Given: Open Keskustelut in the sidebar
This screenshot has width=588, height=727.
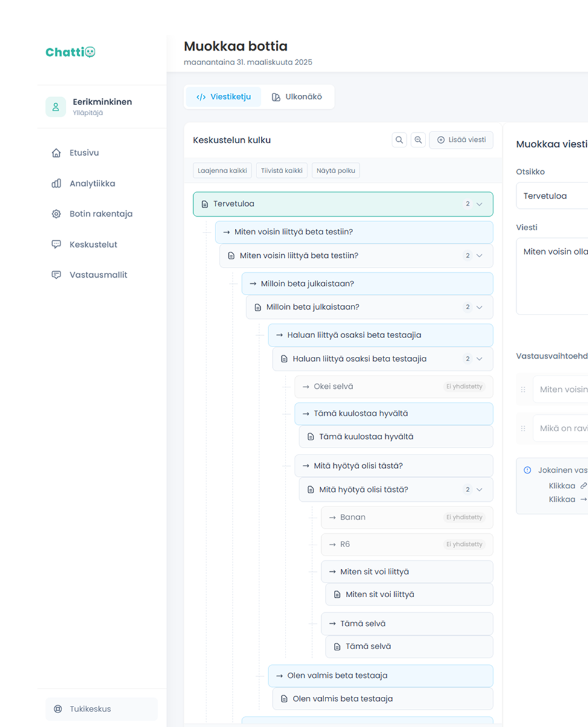Looking at the screenshot, I should [x=93, y=245].
